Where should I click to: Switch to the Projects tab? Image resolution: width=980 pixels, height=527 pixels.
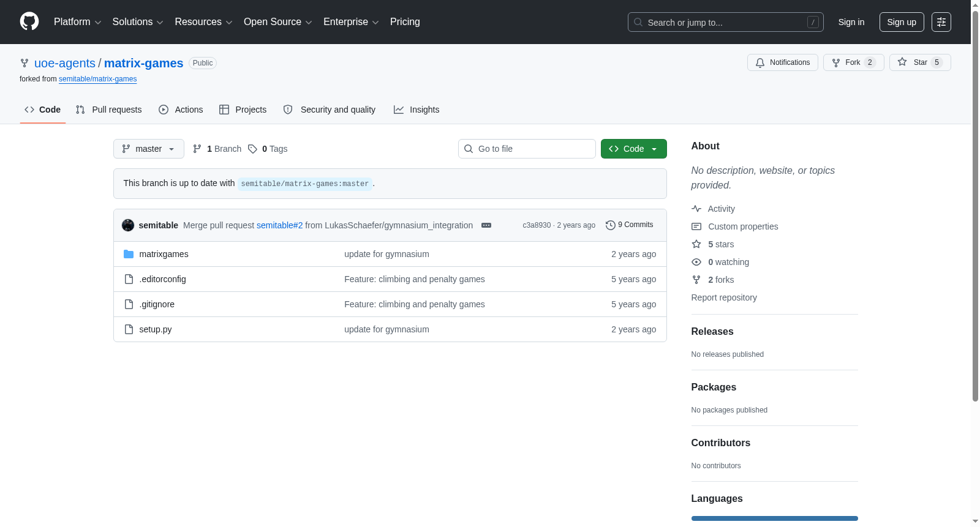pos(243,110)
